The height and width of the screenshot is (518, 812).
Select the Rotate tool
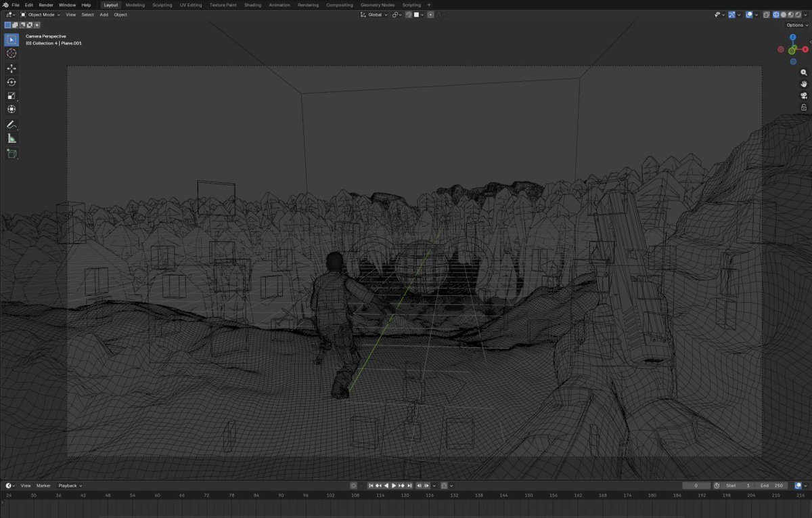pos(12,82)
